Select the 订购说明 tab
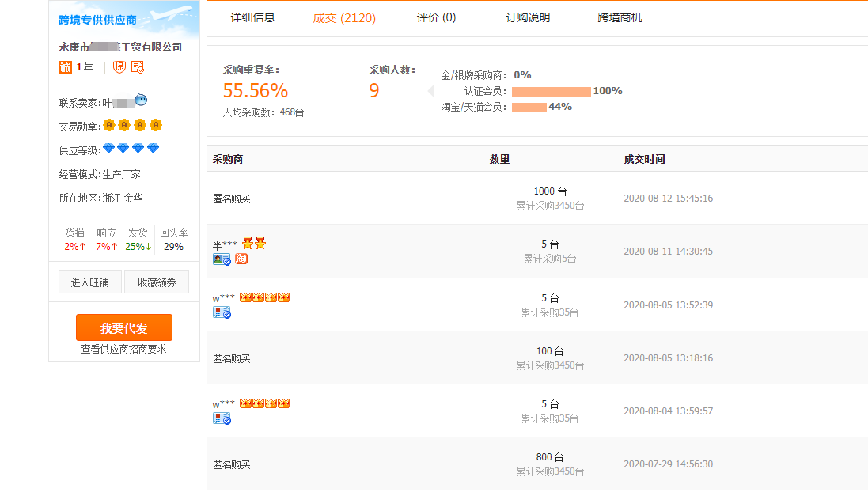868x492 pixels. click(x=528, y=16)
